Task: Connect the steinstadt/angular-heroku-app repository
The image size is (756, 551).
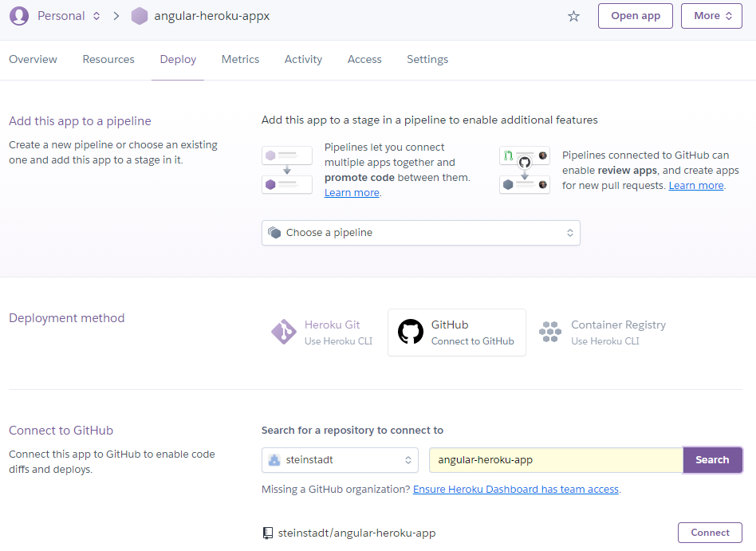Action: coord(710,533)
